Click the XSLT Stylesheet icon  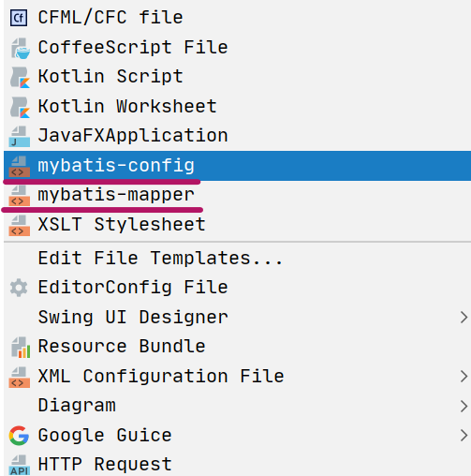[x=20, y=226]
